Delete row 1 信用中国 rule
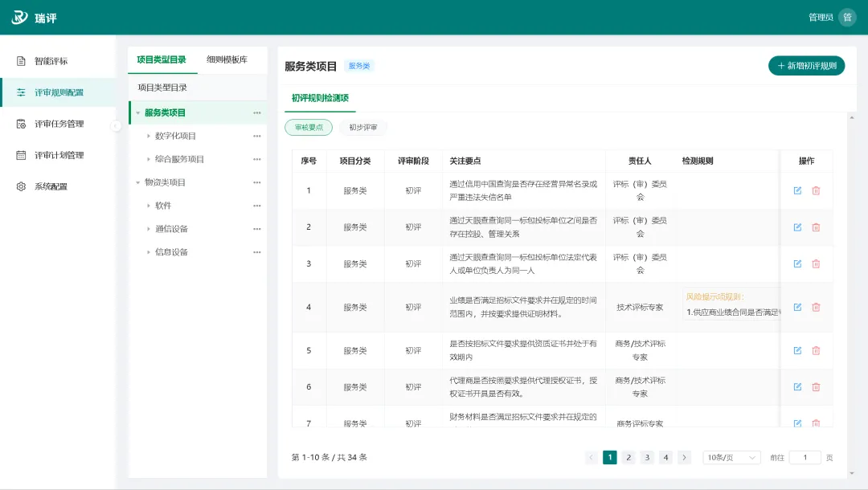The width and height of the screenshot is (868, 490). tap(816, 190)
